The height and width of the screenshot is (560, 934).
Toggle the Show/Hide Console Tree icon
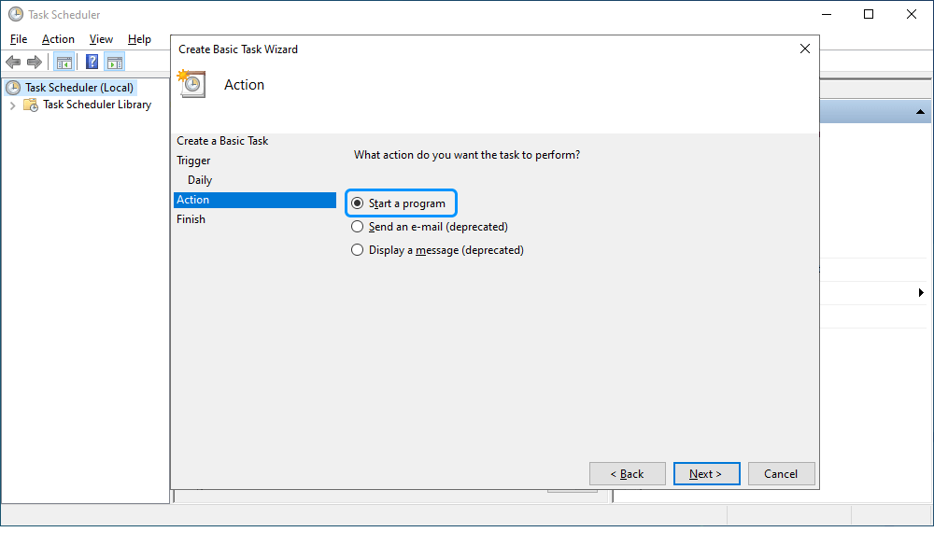tap(64, 62)
